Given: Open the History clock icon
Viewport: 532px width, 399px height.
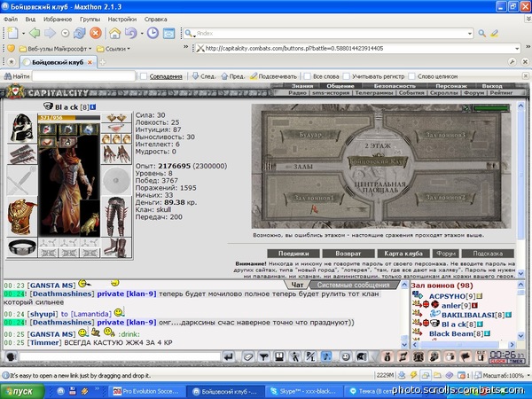Looking at the screenshot, I should [x=153, y=34].
